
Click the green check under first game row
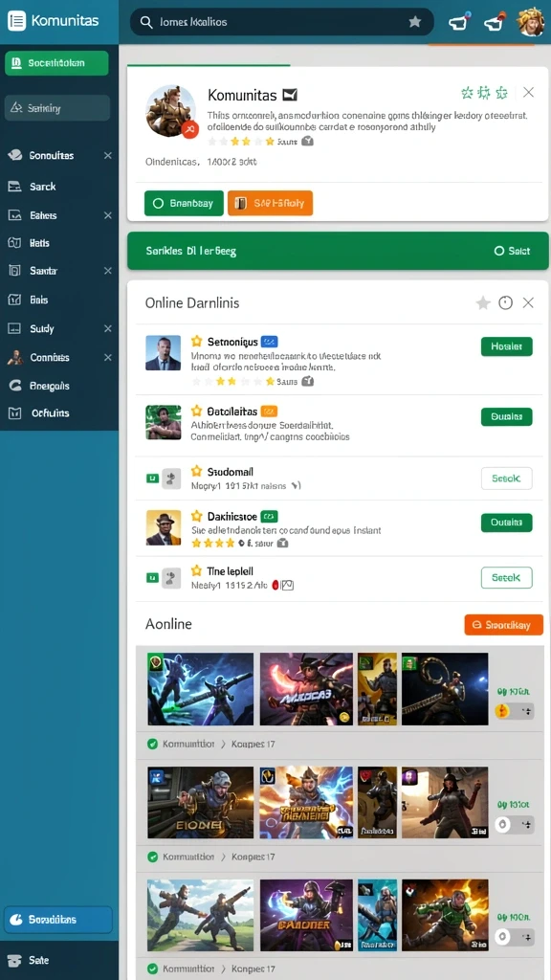tap(152, 745)
